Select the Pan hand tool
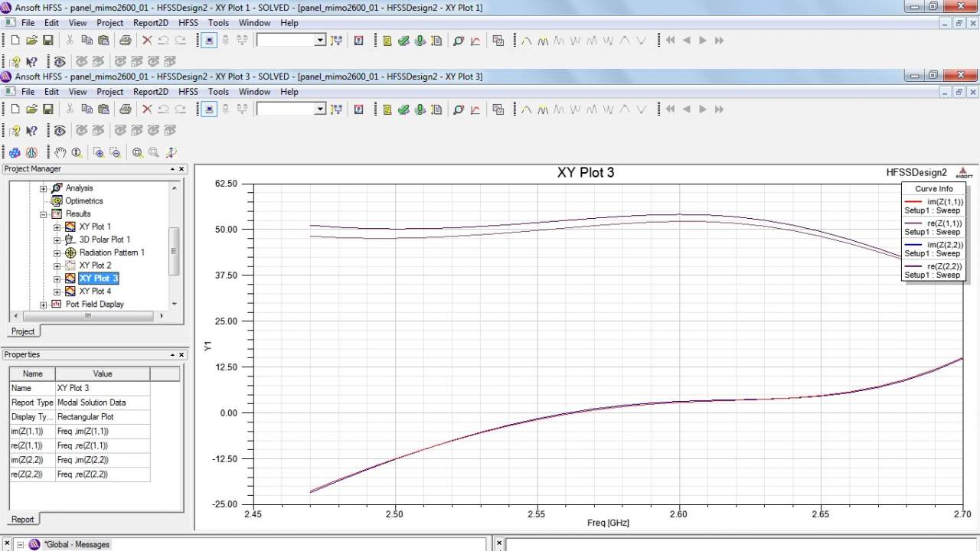The width and height of the screenshot is (980, 551). (60, 152)
